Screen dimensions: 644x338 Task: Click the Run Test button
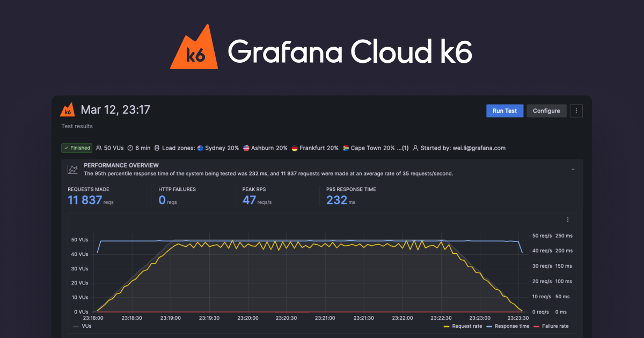coord(504,111)
